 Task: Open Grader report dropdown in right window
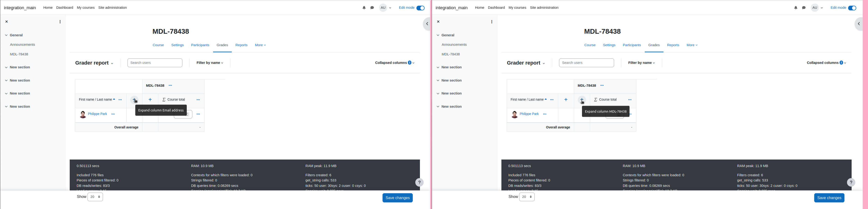pos(526,63)
